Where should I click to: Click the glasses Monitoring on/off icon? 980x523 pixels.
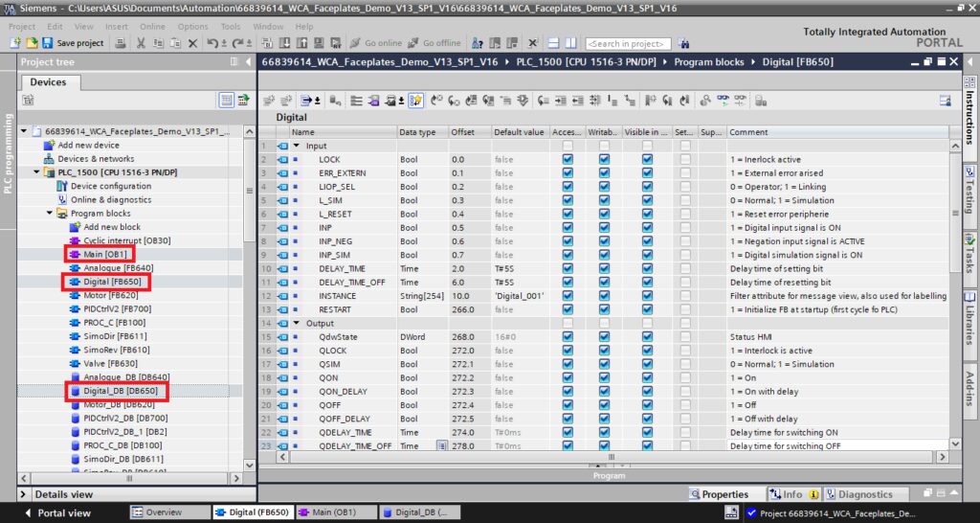click(x=724, y=100)
